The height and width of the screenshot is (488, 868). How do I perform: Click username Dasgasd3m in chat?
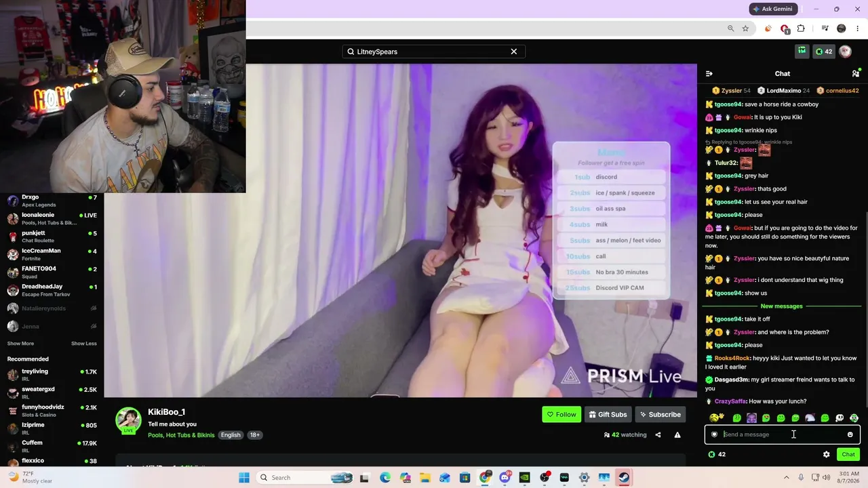(x=732, y=380)
